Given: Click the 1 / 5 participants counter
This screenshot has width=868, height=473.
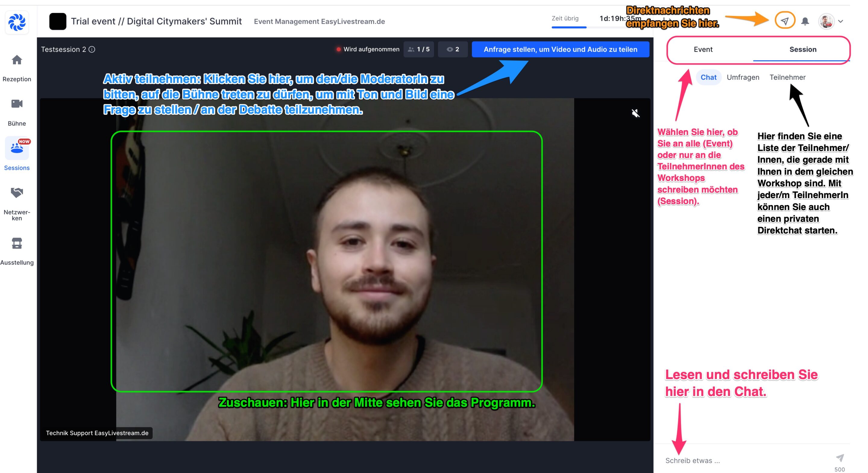Looking at the screenshot, I should point(419,49).
